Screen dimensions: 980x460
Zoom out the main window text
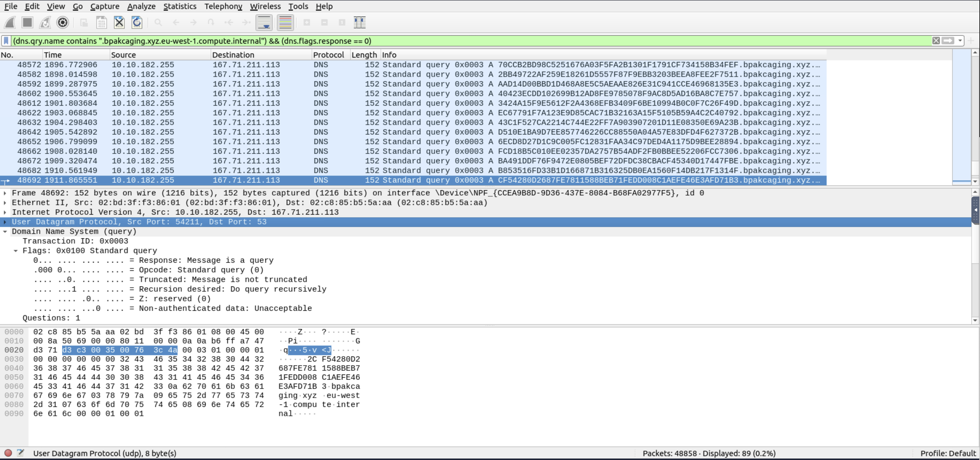tap(324, 23)
